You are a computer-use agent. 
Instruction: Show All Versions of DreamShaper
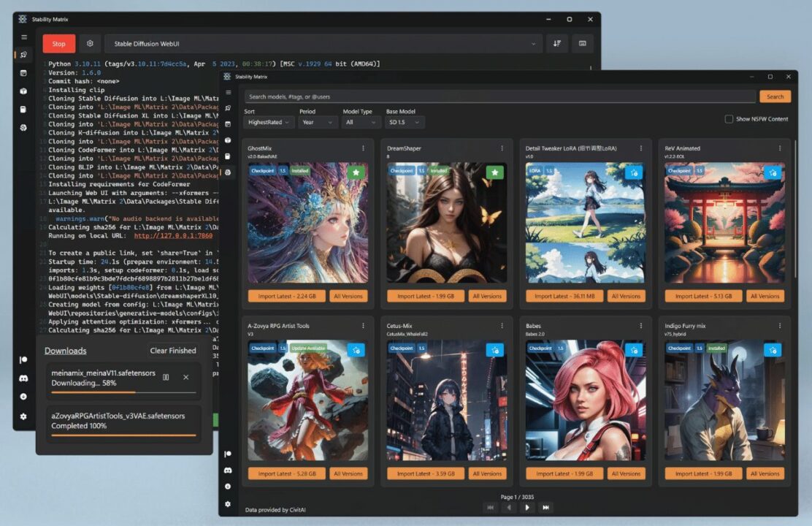[487, 296]
